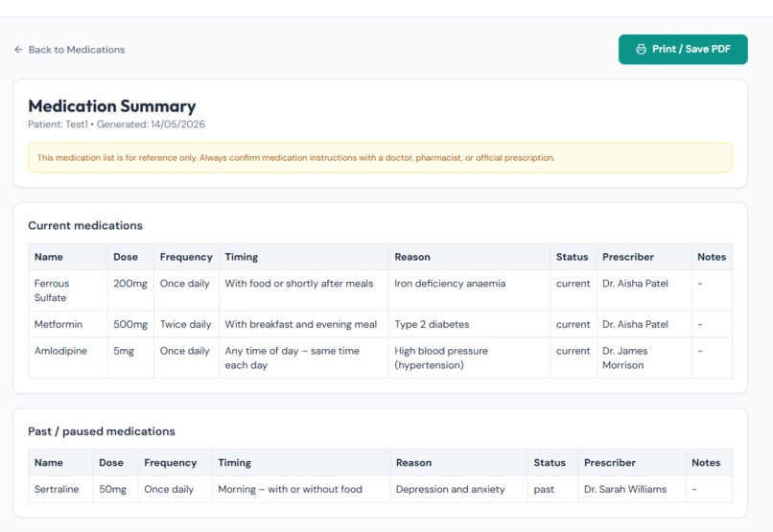This screenshot has height=532, width=773.
Task: Click the printer icon in Print button
Action: 641,49
